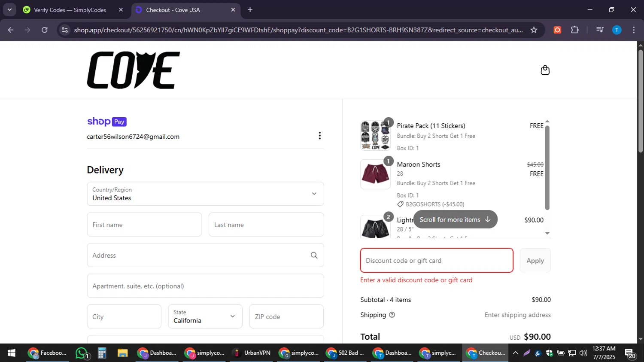The width and height of the screenshot is (644, 362).
Task: Focus the Last name field
Action: pos(266,225)
